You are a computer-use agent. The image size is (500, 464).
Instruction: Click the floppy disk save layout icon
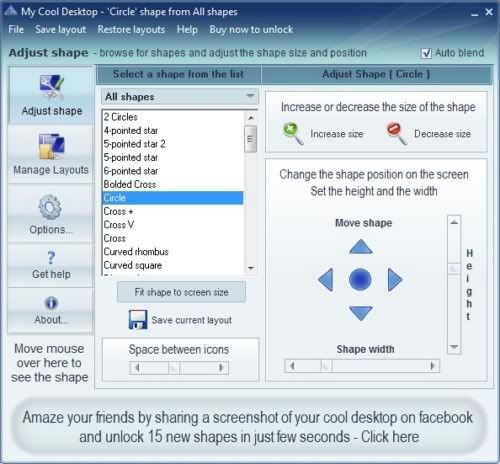pos(138,320)
